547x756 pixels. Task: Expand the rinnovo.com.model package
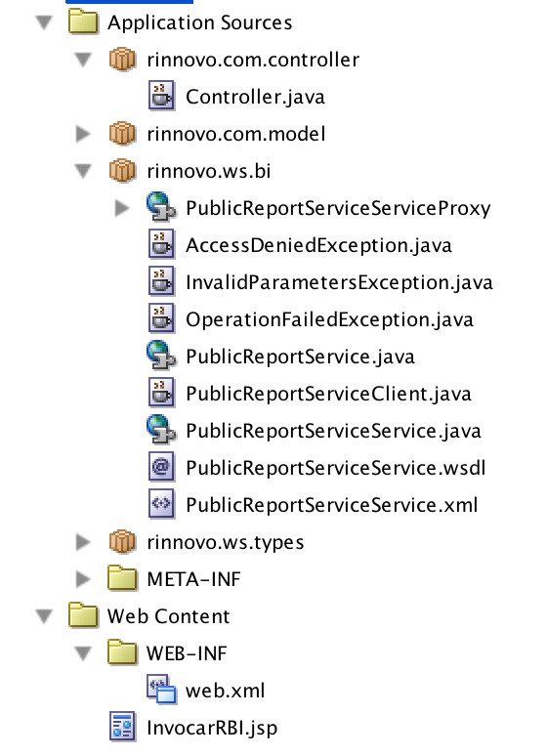(x=83, y=134)
